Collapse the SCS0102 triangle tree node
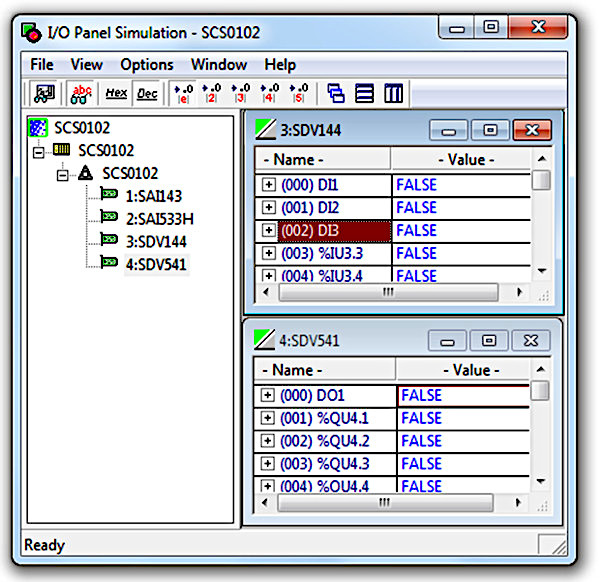Screen dimensions: 600x582 (x=62, y=176)
